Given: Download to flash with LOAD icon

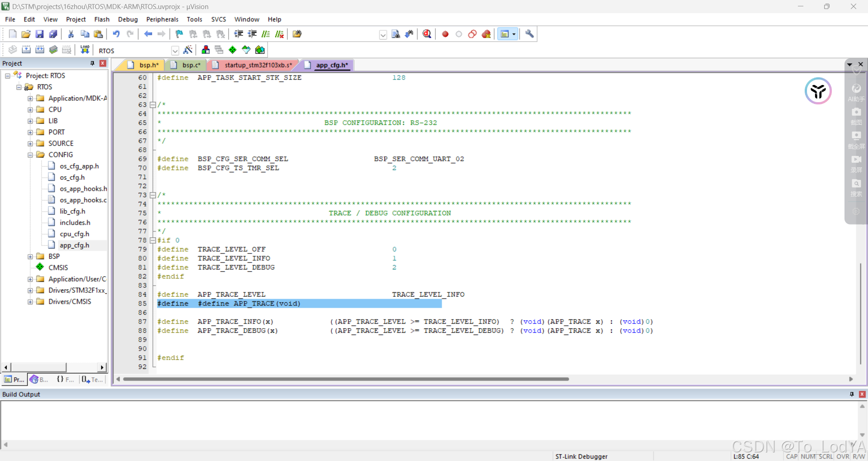Looking at the screenshot, I should tap(85, 50).
